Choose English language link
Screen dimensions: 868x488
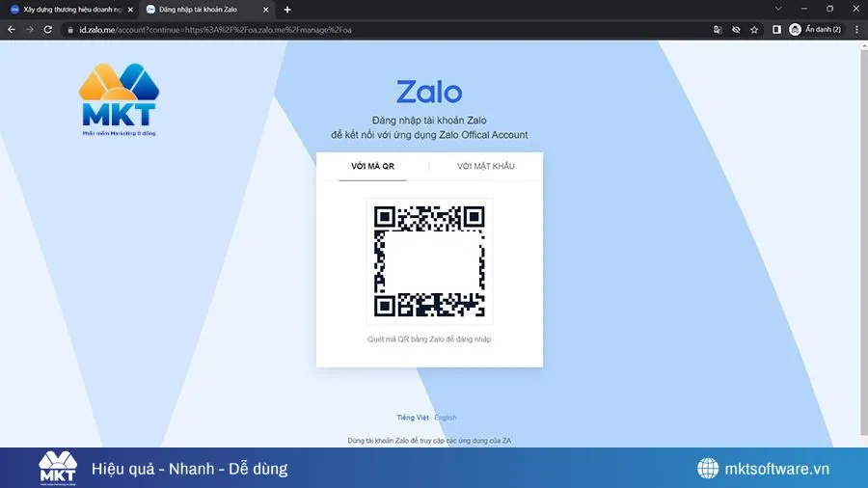446,418
